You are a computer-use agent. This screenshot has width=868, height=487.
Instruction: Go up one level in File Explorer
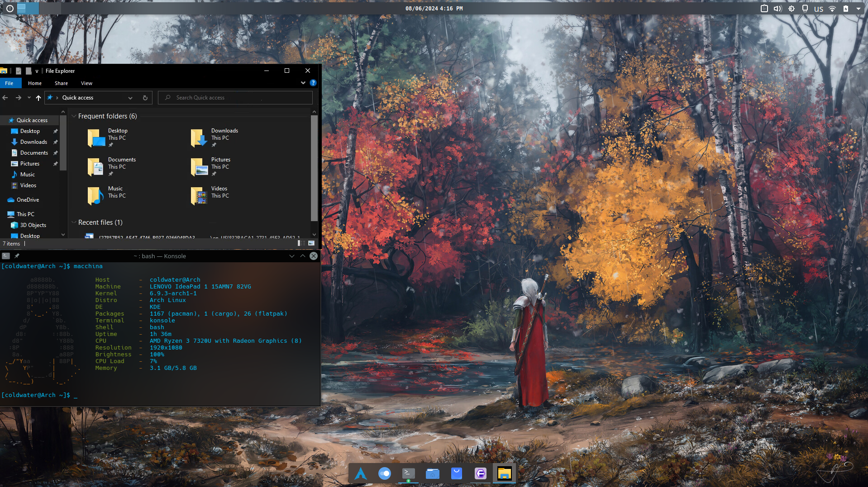click(x=38, y=98)
